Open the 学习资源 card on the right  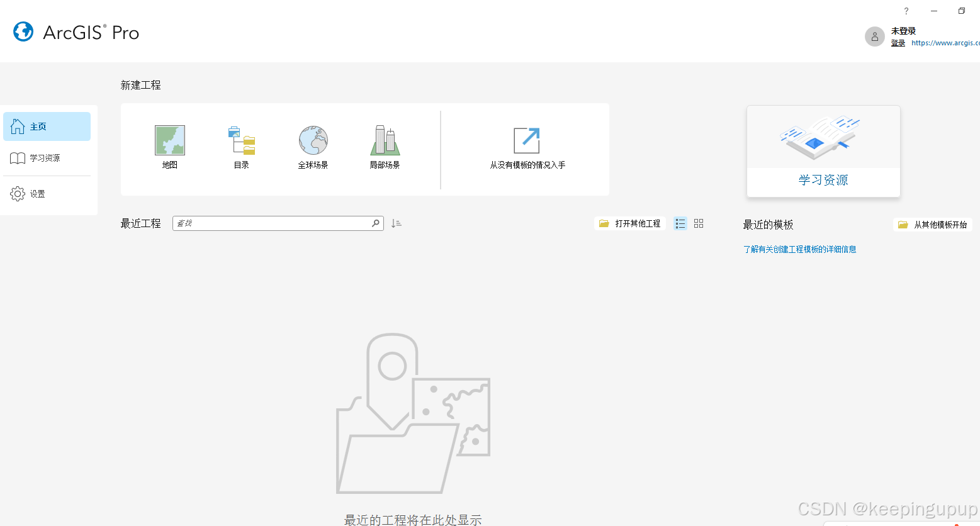[x=823, y=151]
